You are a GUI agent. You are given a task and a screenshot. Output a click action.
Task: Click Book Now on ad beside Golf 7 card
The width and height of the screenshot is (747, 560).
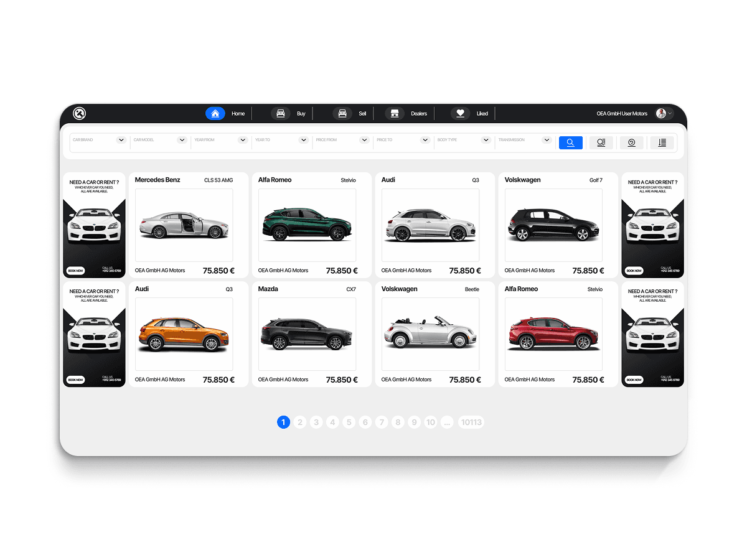(x=634, y=271)
